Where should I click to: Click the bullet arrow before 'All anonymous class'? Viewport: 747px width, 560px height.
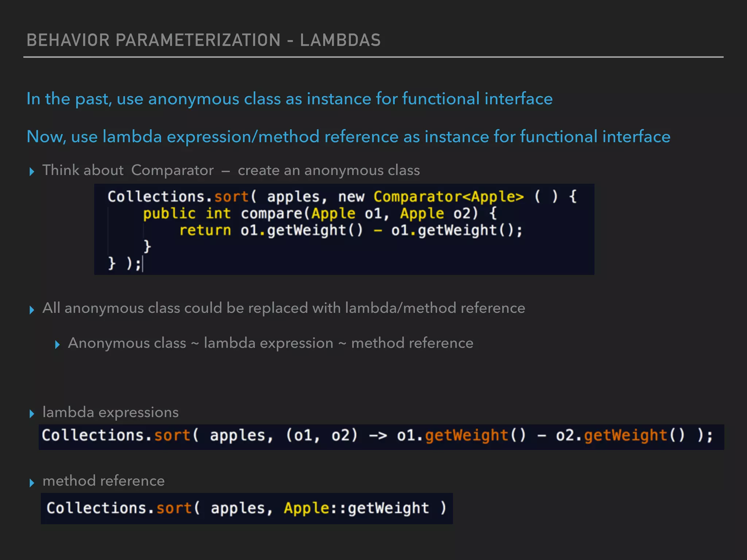(x=32, y=310)
